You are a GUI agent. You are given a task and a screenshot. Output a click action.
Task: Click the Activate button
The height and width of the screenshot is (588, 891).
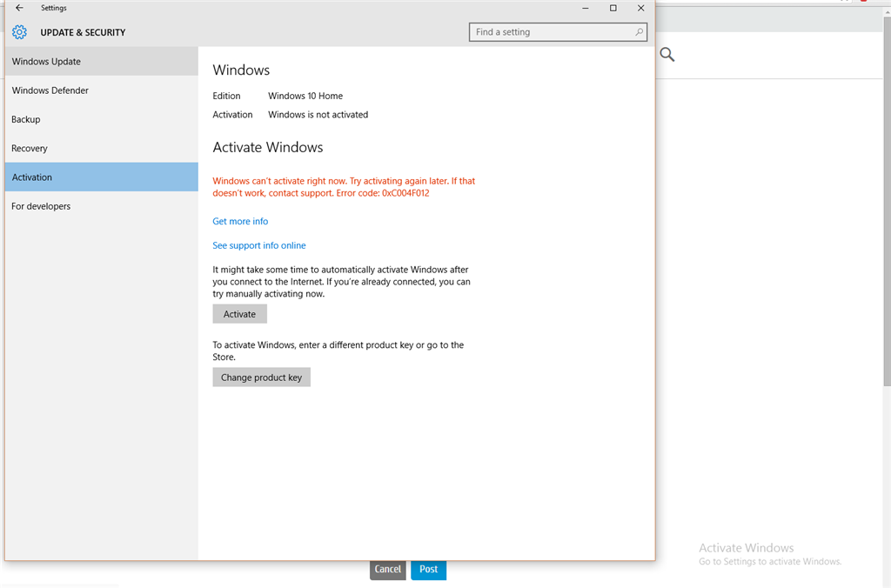(240, 314)
